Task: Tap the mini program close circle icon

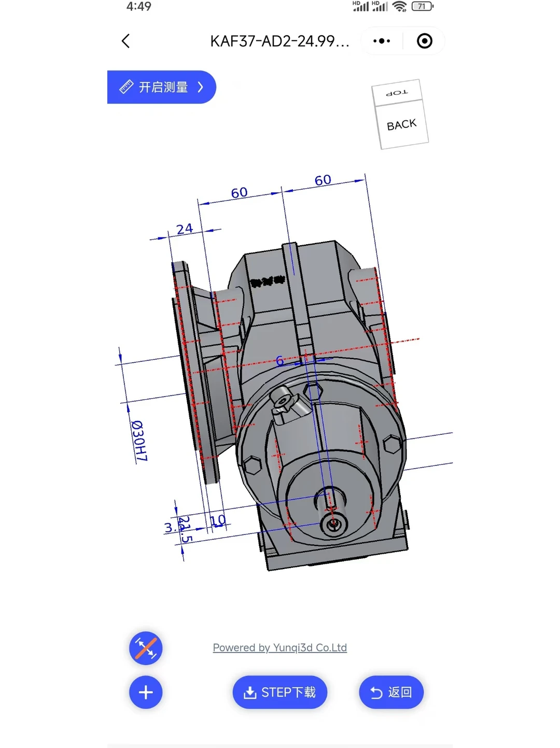Action: point(425,41)
